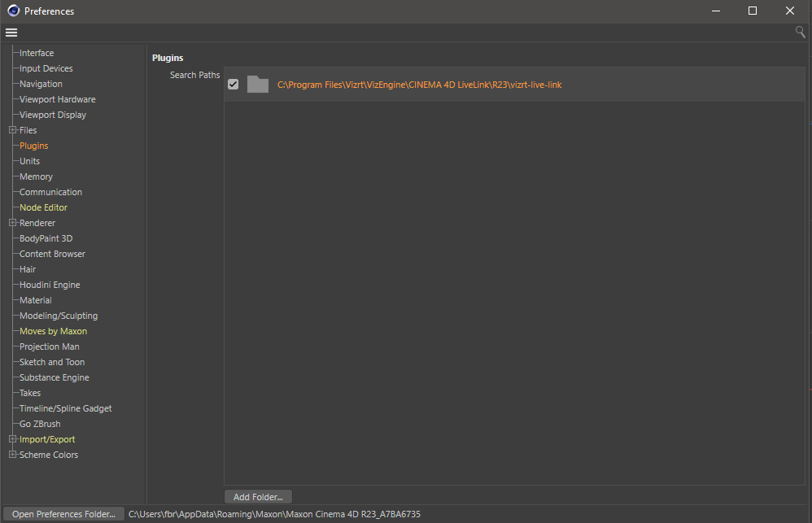Expand the Renderer tree node

[12, 223]
